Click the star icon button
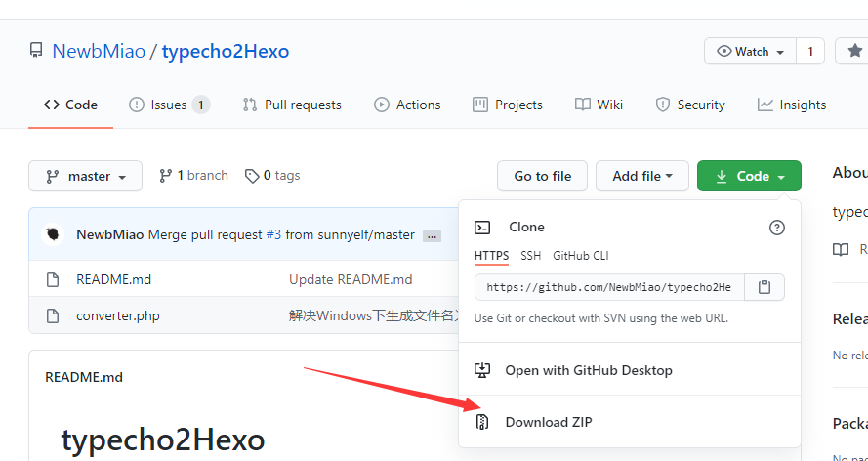The image size is (868, 461). [853, 51]
